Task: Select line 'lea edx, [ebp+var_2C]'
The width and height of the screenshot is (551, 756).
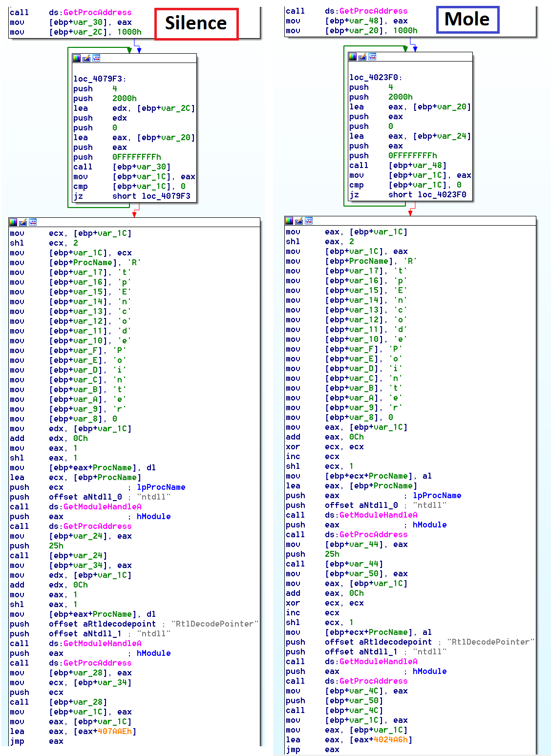Action: tap(134, 108)
